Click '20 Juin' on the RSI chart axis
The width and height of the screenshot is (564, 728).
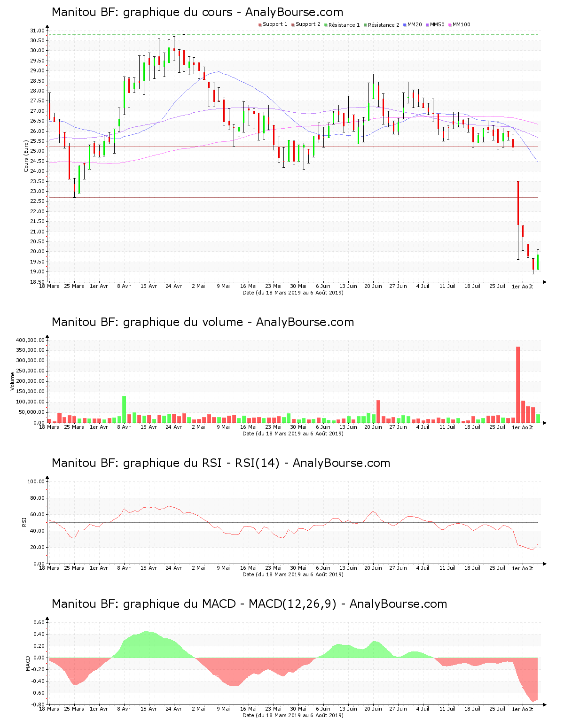[373, 568]
